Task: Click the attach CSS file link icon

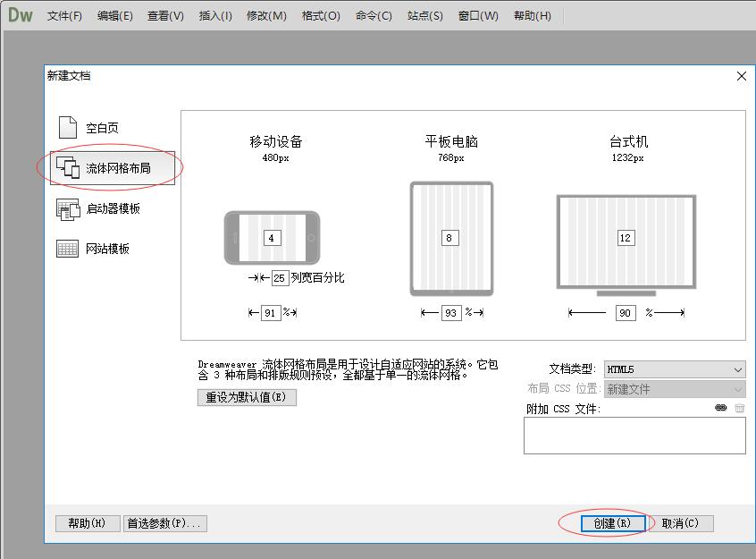Action: coord(721,408)
